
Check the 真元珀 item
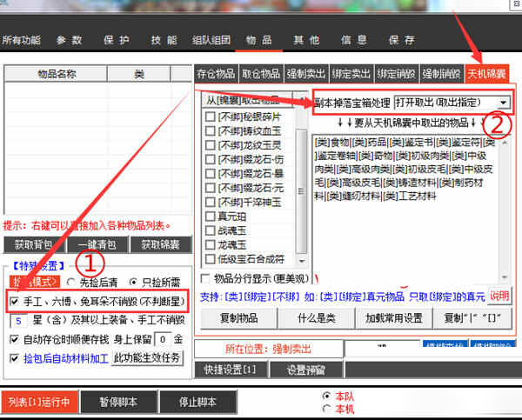click(x=210, y=217)
